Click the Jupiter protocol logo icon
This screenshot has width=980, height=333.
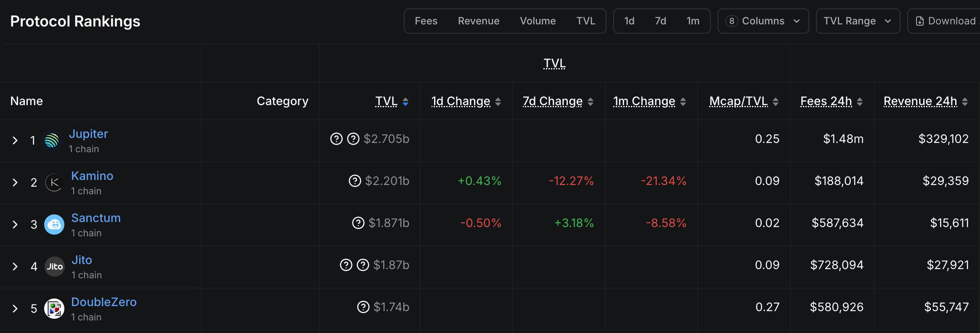pos(52,140)
